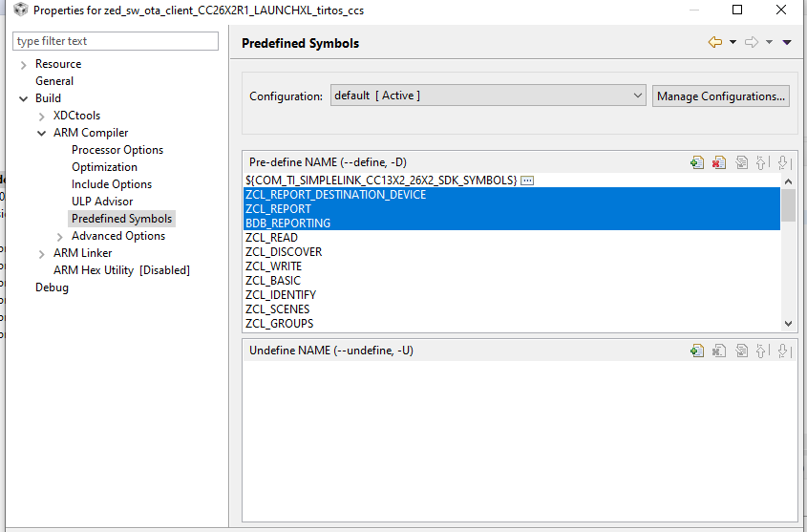Viewport: 807px width, 532px height.
Task: Collapse the ARM Compiler node
Action: [x=42, y=134]
